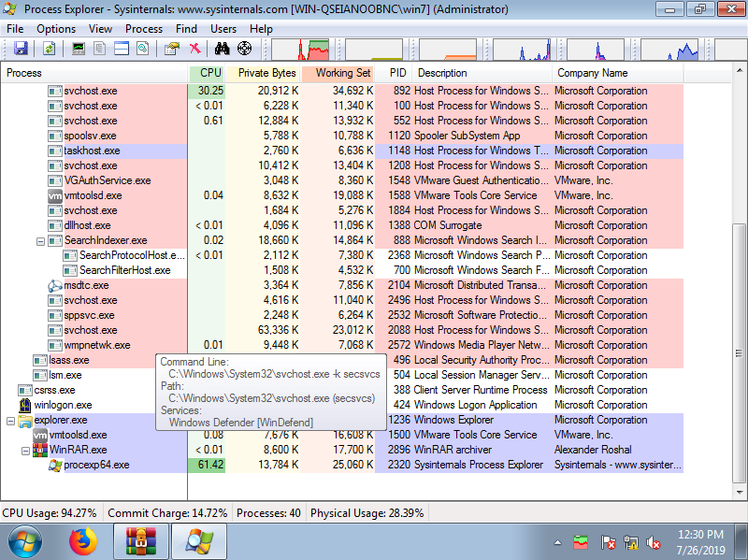Screen dimensions: 748x560
Task: Click the third mini graph with orange bar
Action: [x=448, y=50]
